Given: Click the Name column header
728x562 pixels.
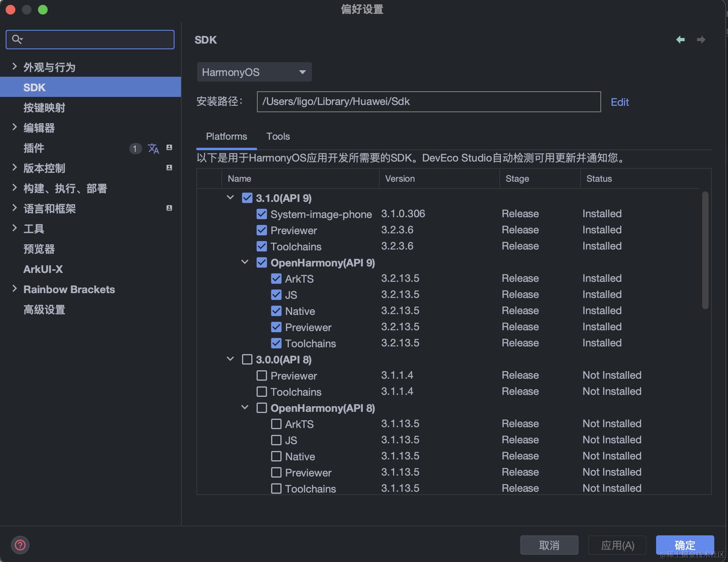Looking at the screenshot, I should (301, 178).
